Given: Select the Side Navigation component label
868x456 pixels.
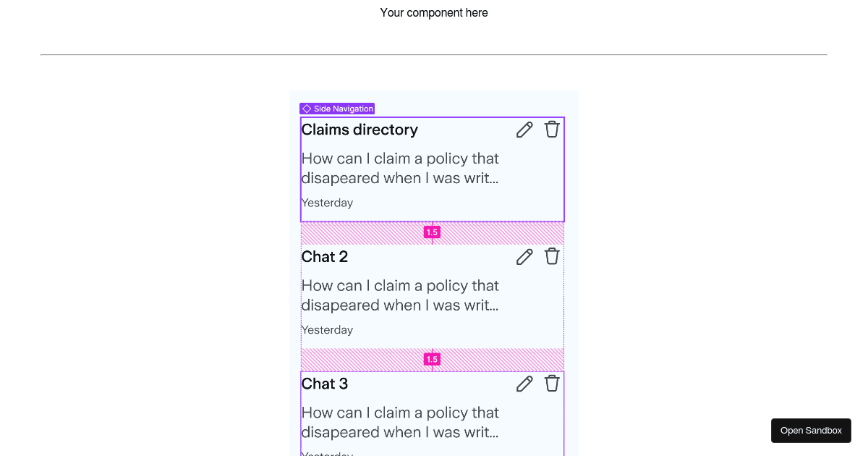Looking at the screenshot, I should coord(343,109).
